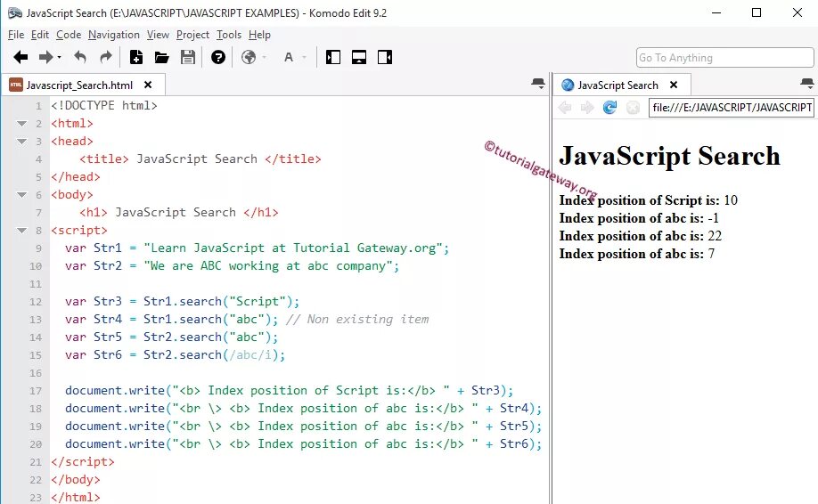Click "Index position of abc is: -1"
818x504 pixels.
(x=639, y=218)
